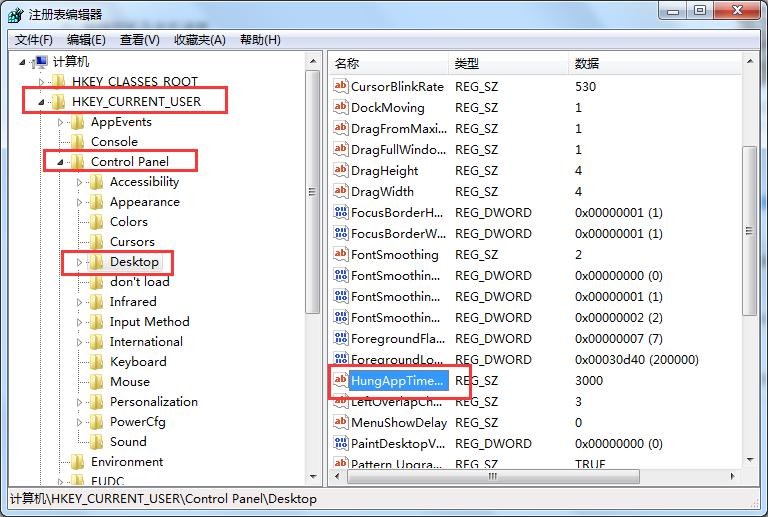This screenshot has height=517, width=768.
Task: Expand the Desktop key
Action: tap(80, 262)
